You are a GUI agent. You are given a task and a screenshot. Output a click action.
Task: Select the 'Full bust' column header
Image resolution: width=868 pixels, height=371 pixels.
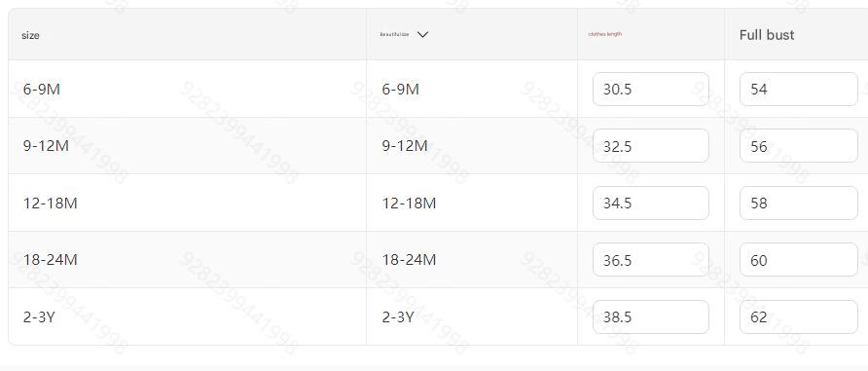coord(767,35)
